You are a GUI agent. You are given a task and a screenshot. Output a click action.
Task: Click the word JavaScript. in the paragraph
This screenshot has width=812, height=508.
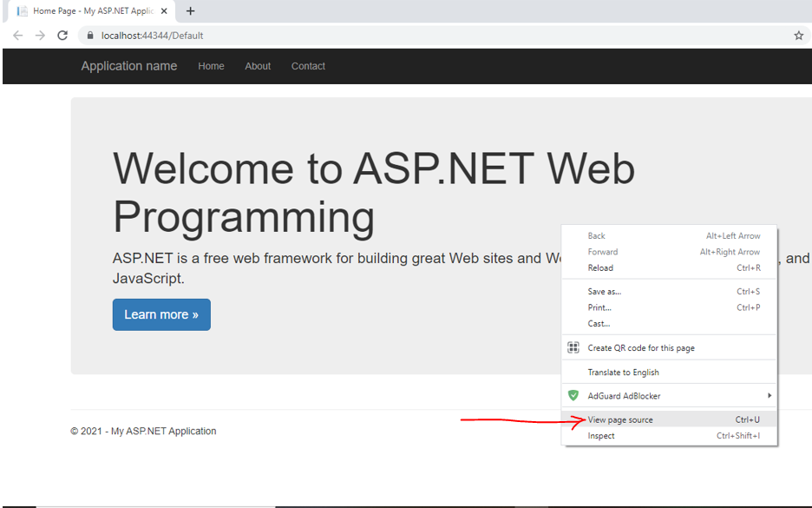pos(148,279)
